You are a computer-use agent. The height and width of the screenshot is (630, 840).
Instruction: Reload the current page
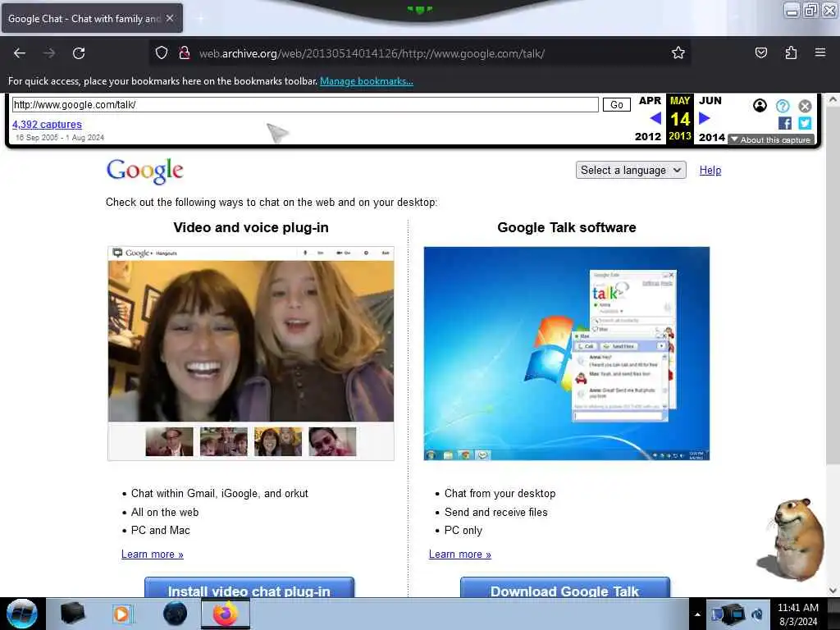click(x=79, y=53)
